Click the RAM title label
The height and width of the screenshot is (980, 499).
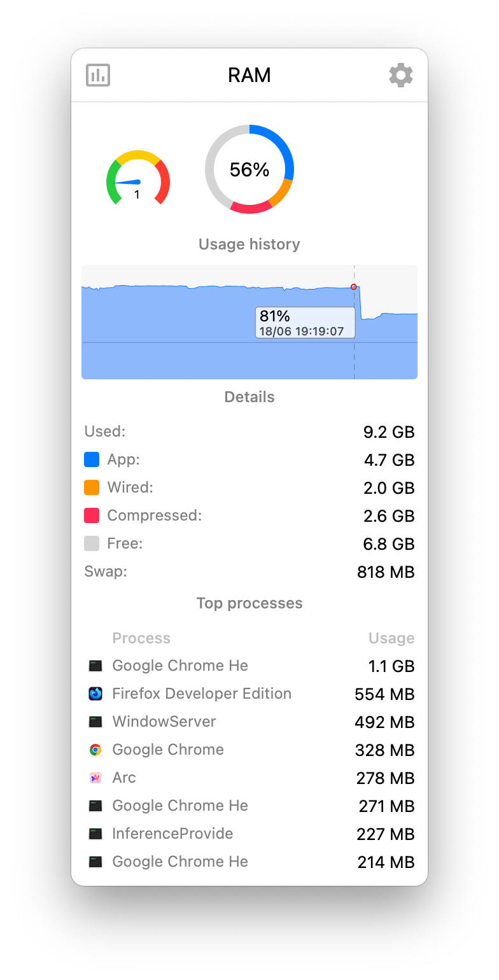(249, 75)
